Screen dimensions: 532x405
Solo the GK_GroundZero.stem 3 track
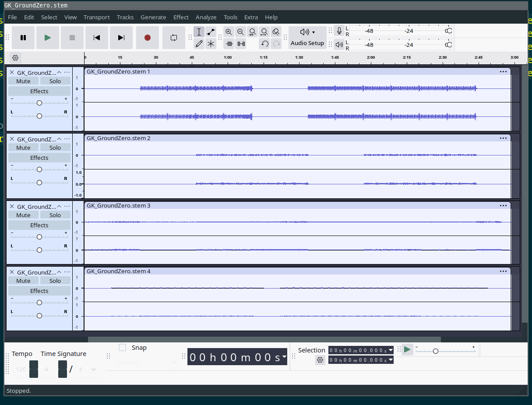55,215
